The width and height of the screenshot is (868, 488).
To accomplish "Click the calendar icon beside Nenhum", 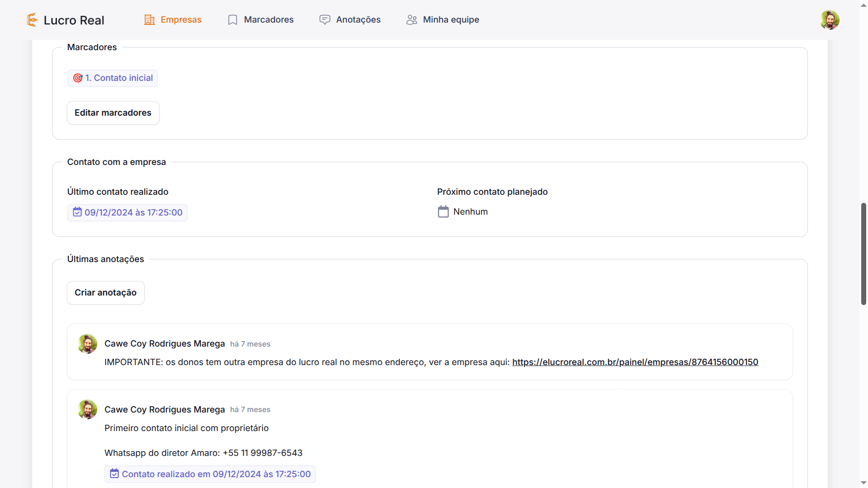I will point(443,212).
